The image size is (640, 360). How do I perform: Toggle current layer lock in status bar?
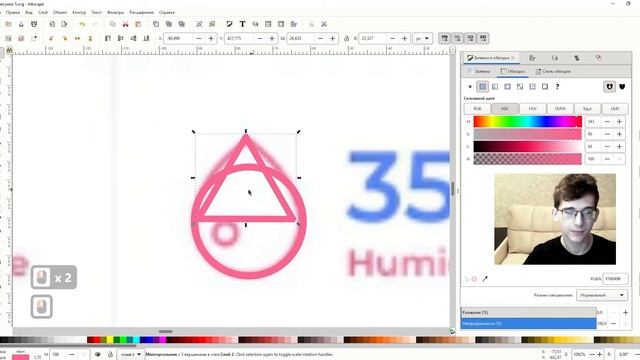tap(110, 355)
